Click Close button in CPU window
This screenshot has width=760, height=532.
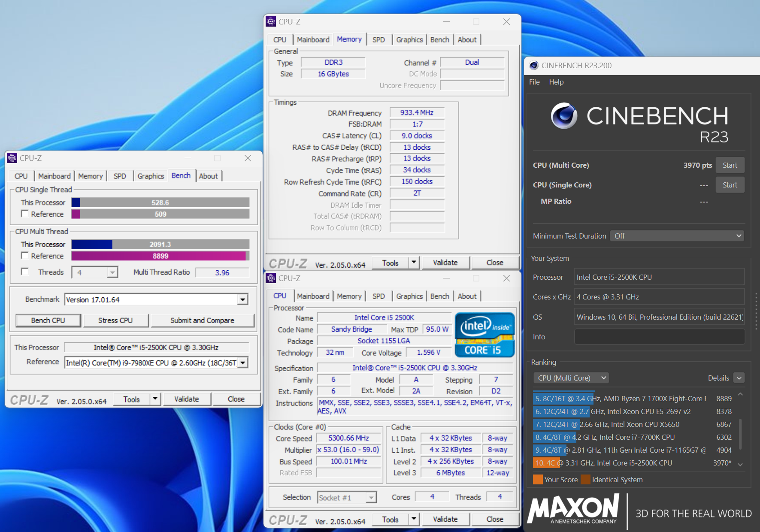click(495, 519)
